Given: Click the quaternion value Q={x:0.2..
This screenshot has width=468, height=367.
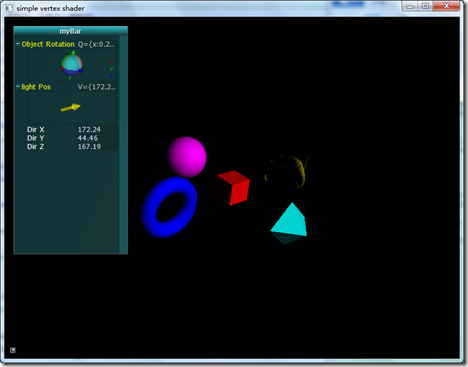Looking at the screenshot, I should tap(96, 44).
